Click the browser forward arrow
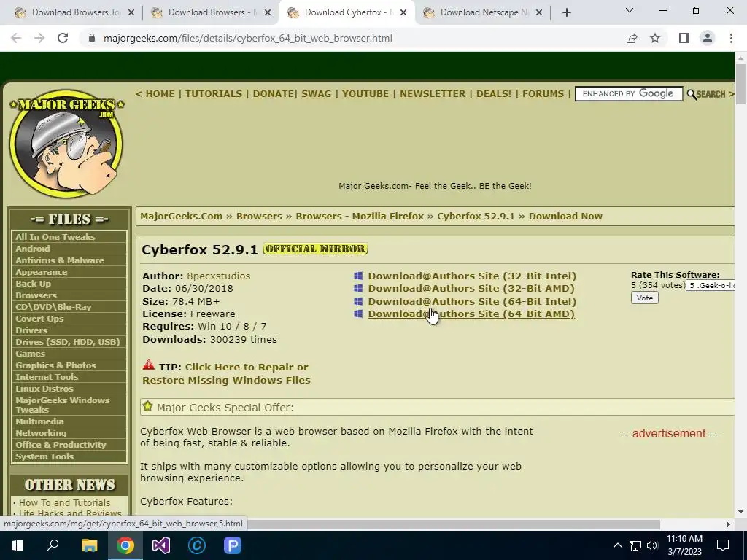 (x=39, y=38)
